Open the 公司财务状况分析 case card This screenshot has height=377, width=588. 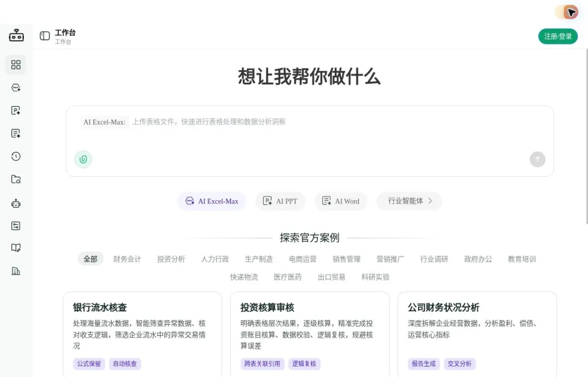tap(477, 334)
